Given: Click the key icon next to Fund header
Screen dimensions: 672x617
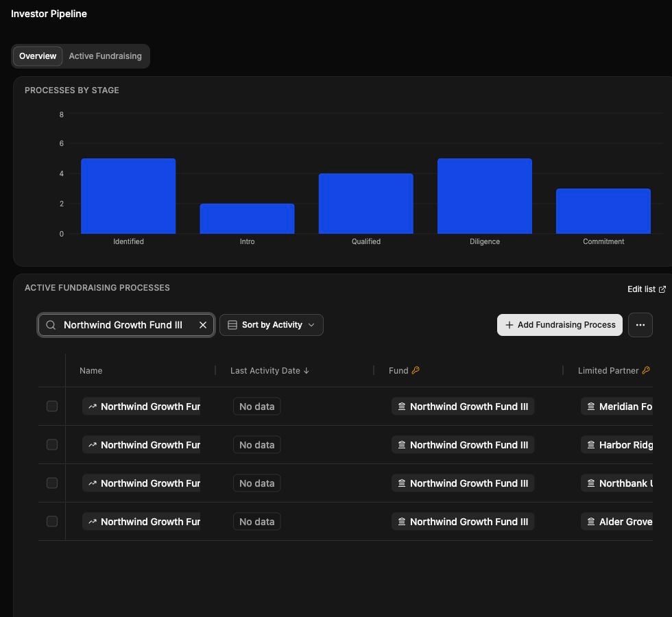Looking at the screenshot, I should pos(416,370).
